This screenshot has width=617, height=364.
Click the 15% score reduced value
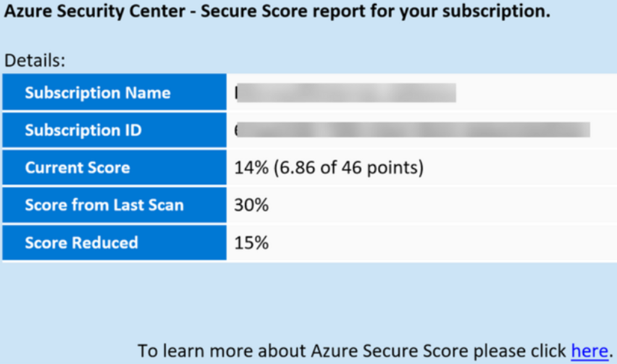pyautogui.click(x=251, y=242)
